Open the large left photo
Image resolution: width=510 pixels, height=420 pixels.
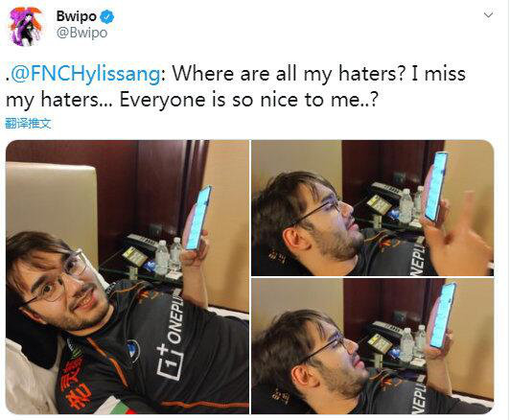coord(127,277)
